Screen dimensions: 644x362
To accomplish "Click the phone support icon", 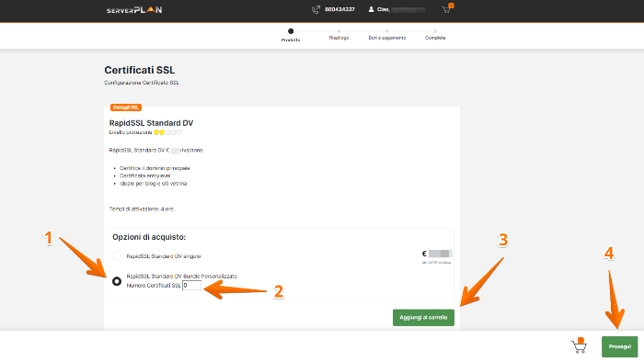I will pos(316,9).
